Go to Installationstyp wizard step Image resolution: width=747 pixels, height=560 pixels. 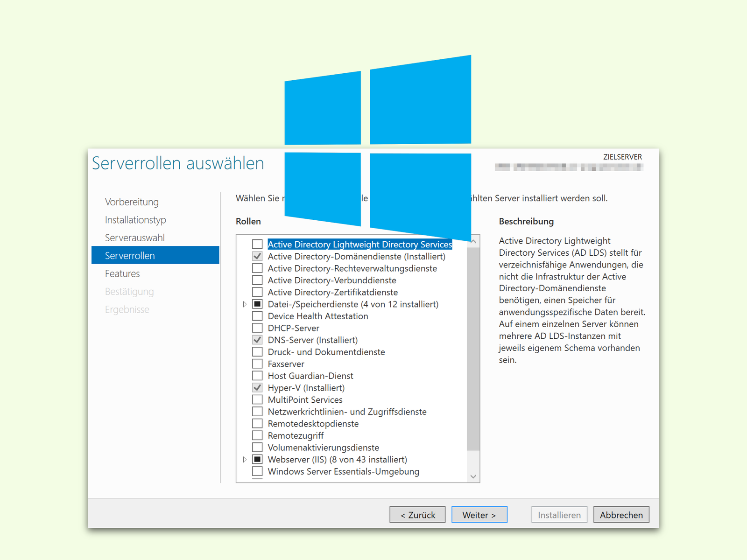tap(135, 220)
